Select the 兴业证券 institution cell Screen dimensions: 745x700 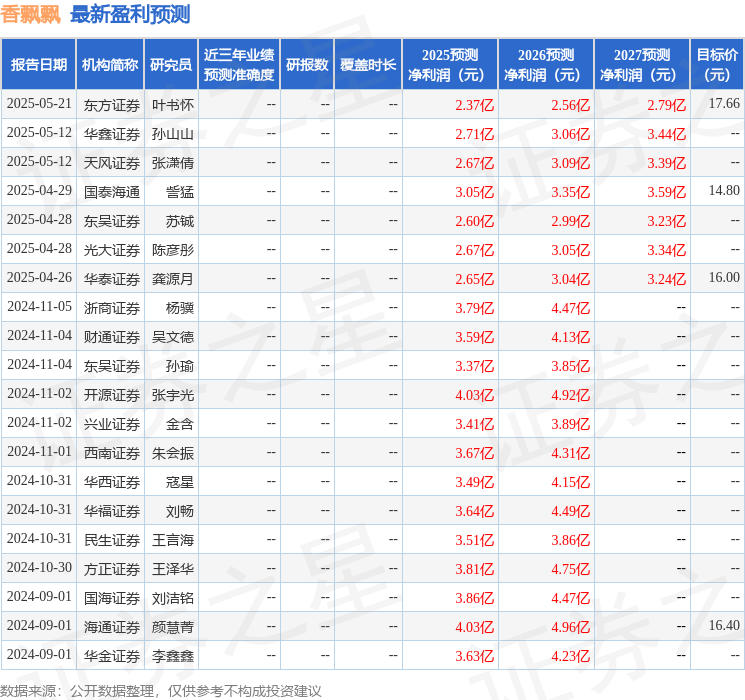(x=112, y=424)
